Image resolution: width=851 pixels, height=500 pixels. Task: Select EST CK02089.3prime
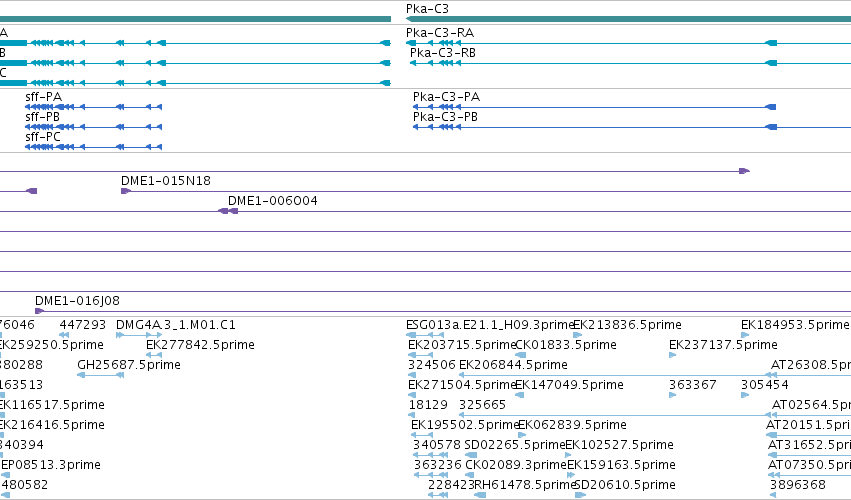point(516,465)
